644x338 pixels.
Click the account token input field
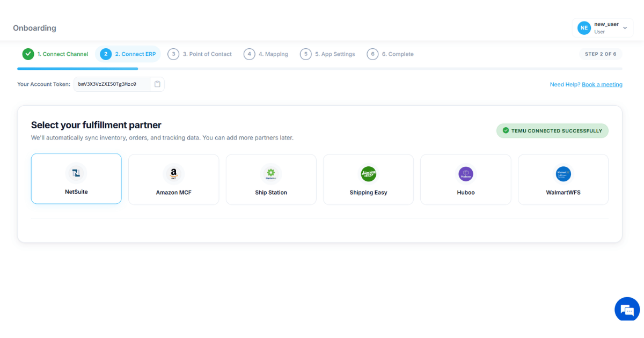click(112, 84)
